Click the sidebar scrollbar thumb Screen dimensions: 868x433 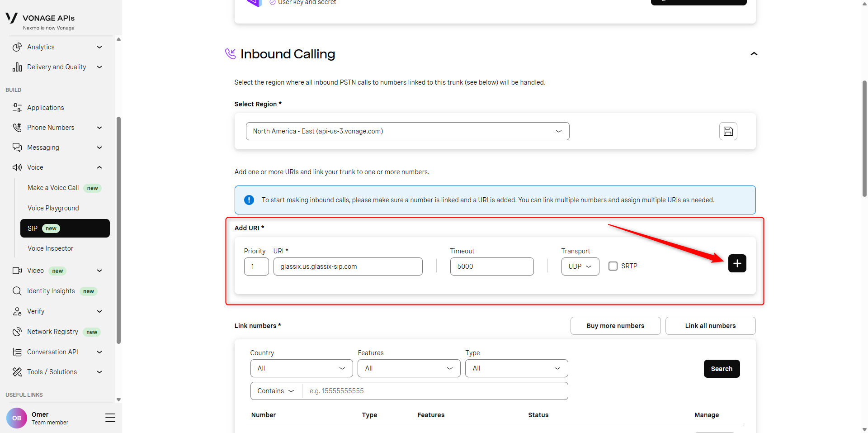coord(118,230)
